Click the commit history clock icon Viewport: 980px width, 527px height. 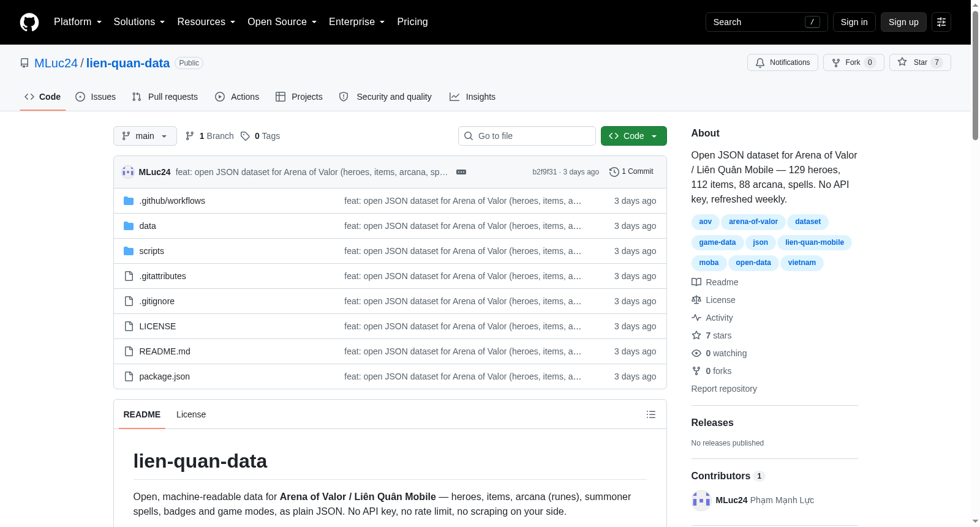[x=614, y=172]
